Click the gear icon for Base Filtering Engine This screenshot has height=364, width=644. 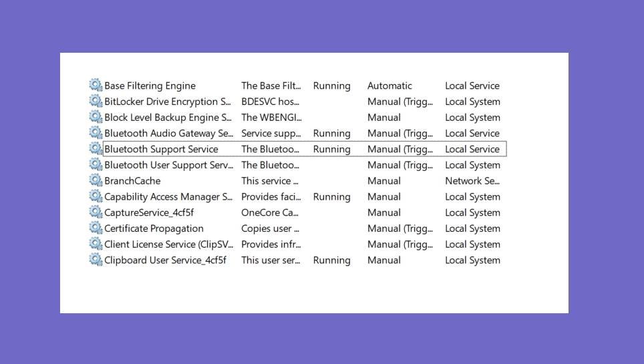[x=96, y=85]
